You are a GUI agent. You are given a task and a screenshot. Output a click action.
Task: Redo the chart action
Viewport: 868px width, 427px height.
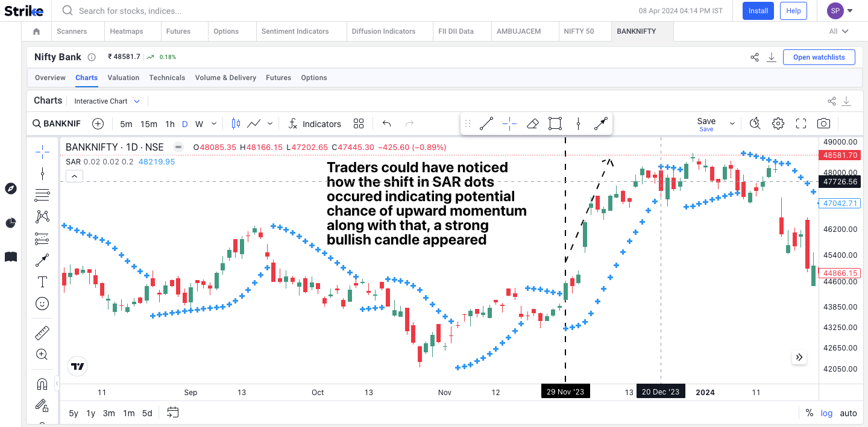[410, 123]
